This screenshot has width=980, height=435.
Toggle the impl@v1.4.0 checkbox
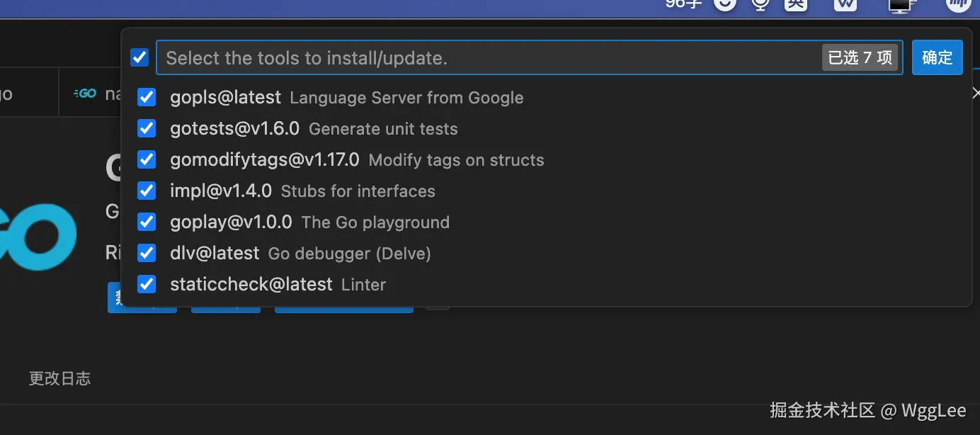click(x=147, y=191)
